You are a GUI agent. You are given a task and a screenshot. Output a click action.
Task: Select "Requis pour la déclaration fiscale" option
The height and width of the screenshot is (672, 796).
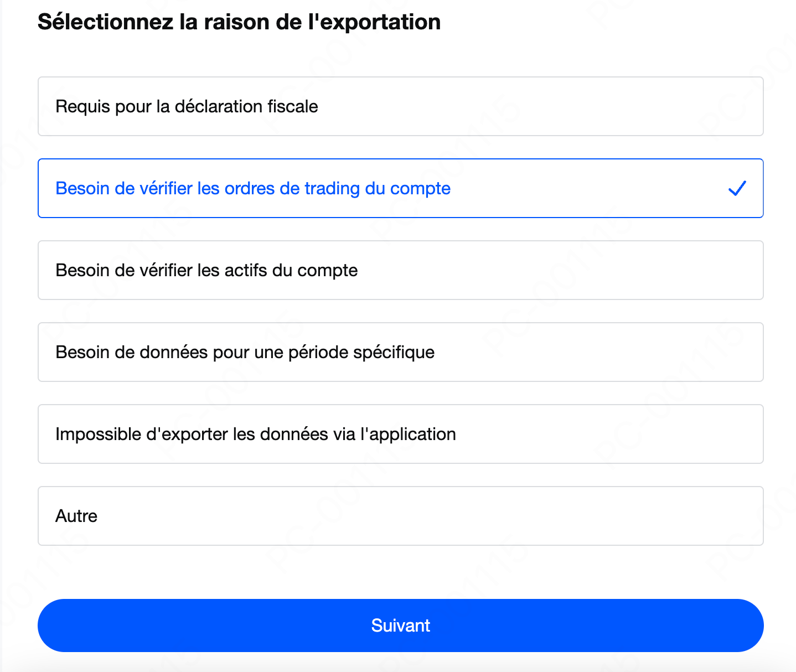point(400,106)
